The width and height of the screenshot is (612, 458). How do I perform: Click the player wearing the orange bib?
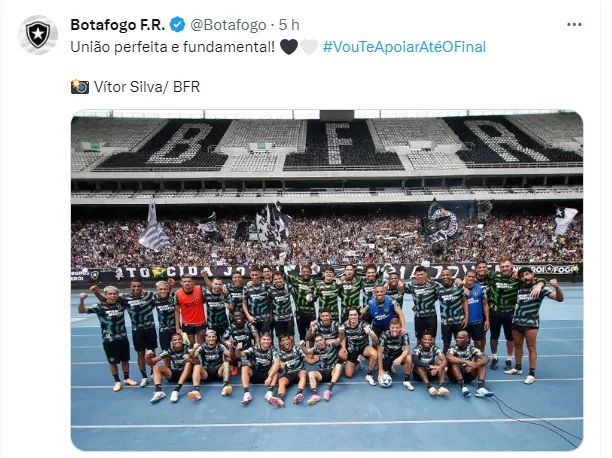[x=190, y=308]
